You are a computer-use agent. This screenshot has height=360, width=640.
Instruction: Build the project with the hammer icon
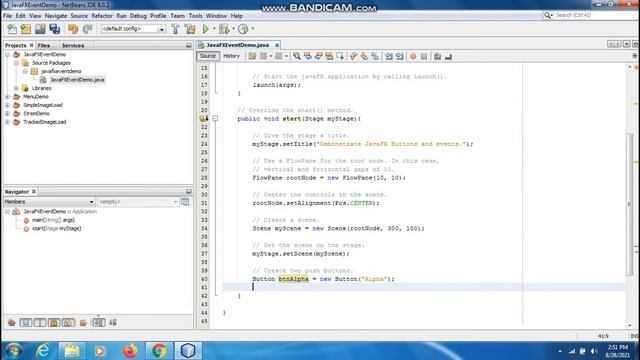[x=176, y=29]
